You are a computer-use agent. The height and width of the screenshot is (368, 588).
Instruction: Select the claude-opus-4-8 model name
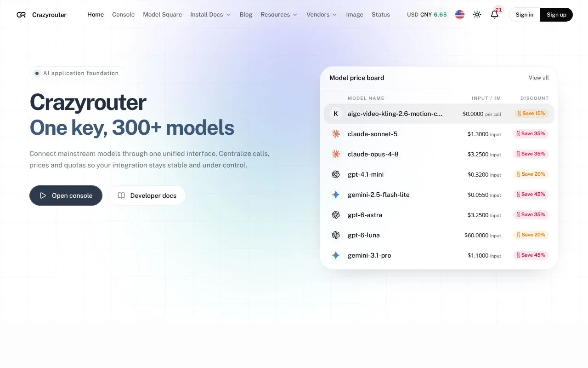pyautogui.click(x=373, y=154)
